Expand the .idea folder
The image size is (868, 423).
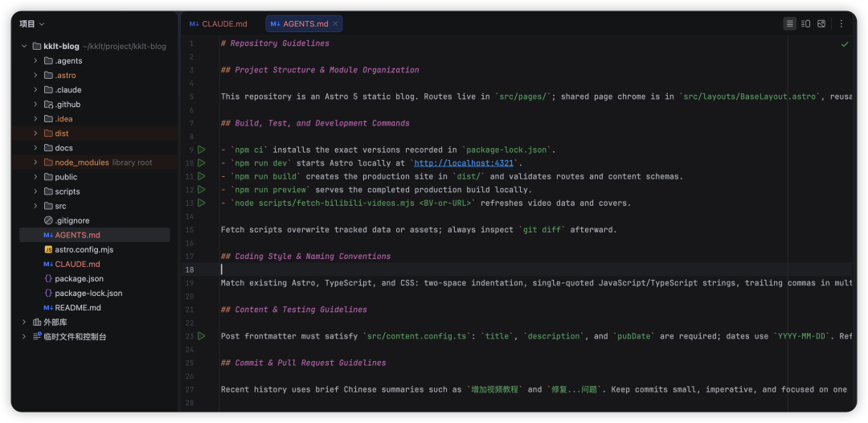35,118
